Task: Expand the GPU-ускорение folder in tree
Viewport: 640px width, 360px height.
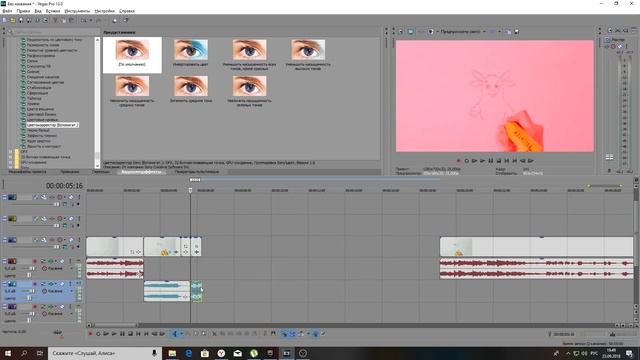Action: tap(10, 162)
